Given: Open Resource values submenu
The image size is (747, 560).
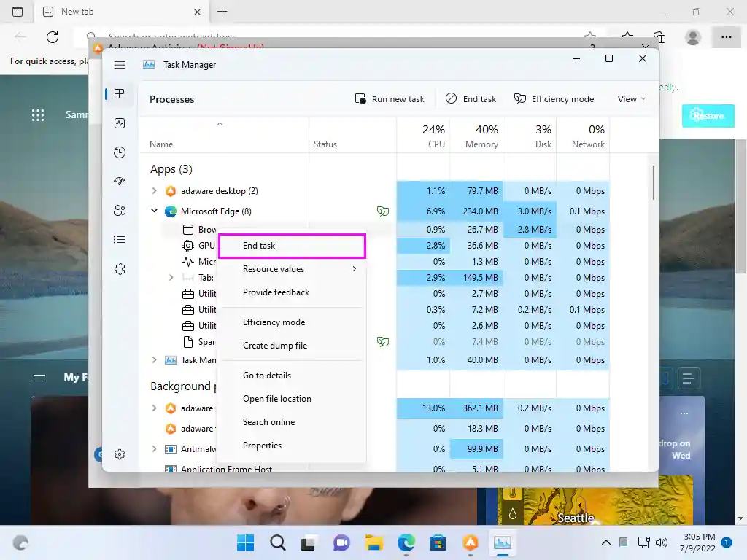Looking at the screenshot, I should 292,269.
